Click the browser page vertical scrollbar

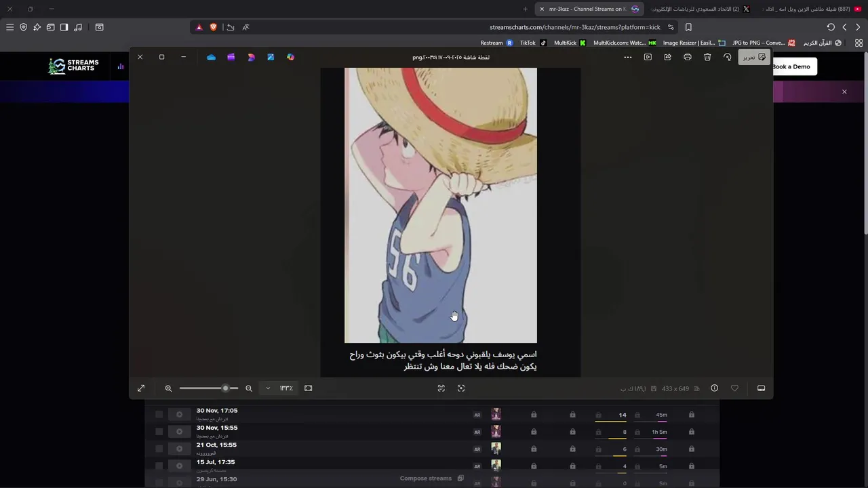pos(865,142)
